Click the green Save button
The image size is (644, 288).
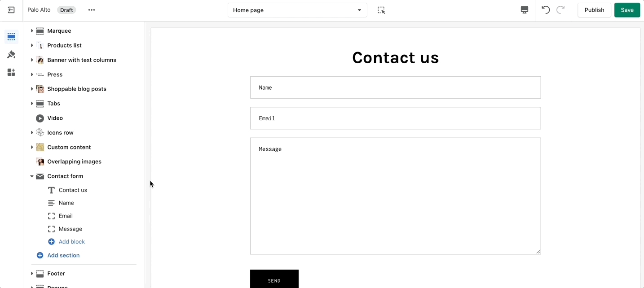627,10
